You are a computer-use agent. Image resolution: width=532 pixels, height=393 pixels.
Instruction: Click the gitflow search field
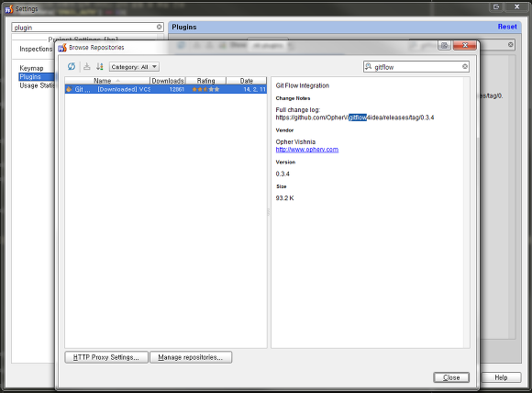pyautogui.click(x=416, y=67)
